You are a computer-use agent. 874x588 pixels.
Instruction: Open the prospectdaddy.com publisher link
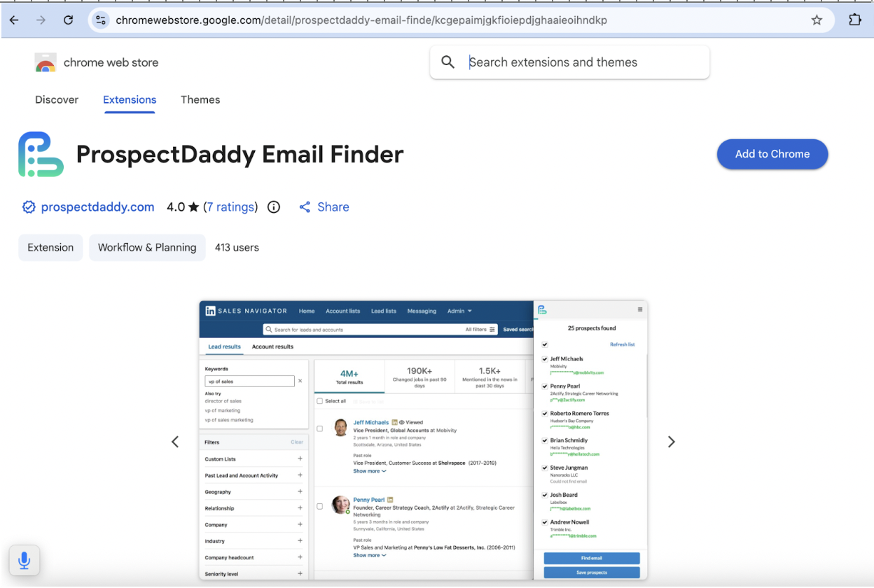97,207
